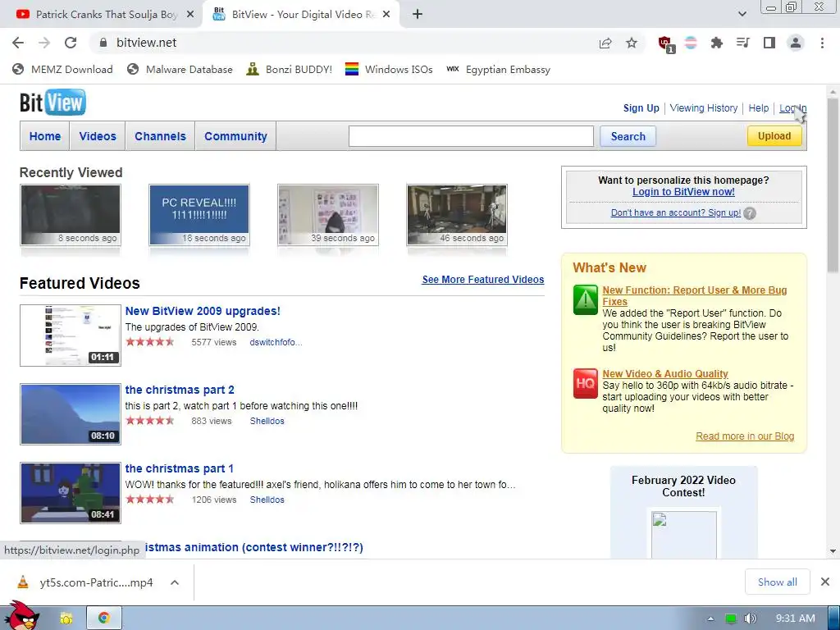Open the uBlock Origin extension icon
840x630 pixels.
click(x=666, y=44)
